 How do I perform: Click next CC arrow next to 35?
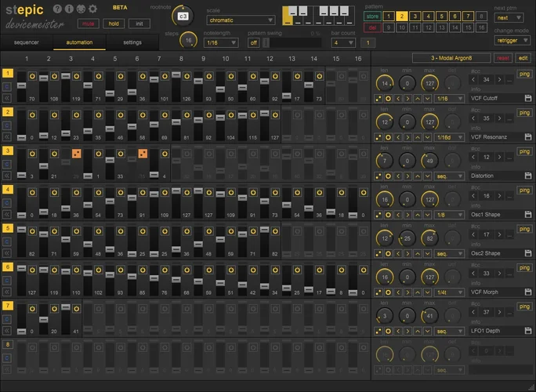499,118
